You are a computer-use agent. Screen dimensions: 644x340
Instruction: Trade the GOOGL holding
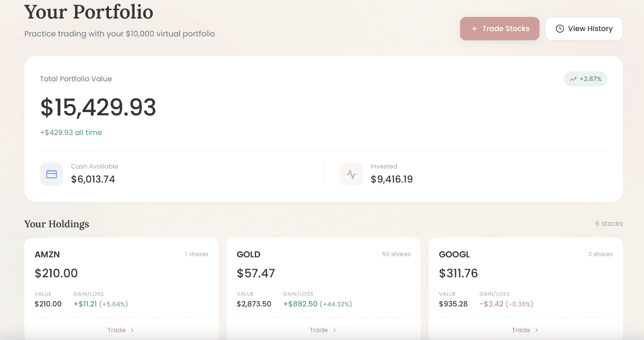point(521,330)
